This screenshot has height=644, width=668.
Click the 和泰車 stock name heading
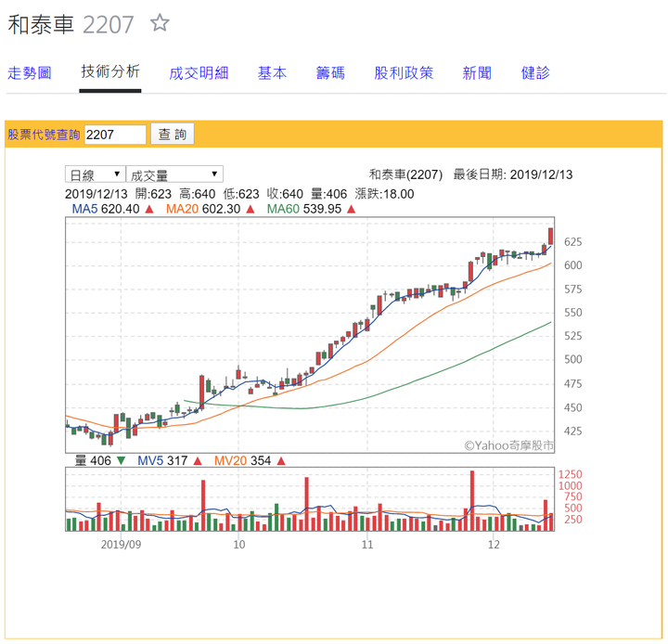[x=41, y=24]
